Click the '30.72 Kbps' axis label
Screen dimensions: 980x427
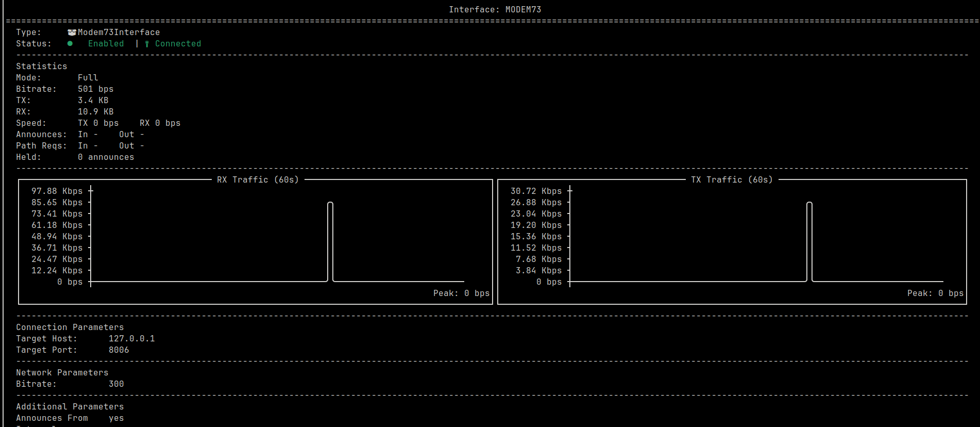(x=536, y=191)
